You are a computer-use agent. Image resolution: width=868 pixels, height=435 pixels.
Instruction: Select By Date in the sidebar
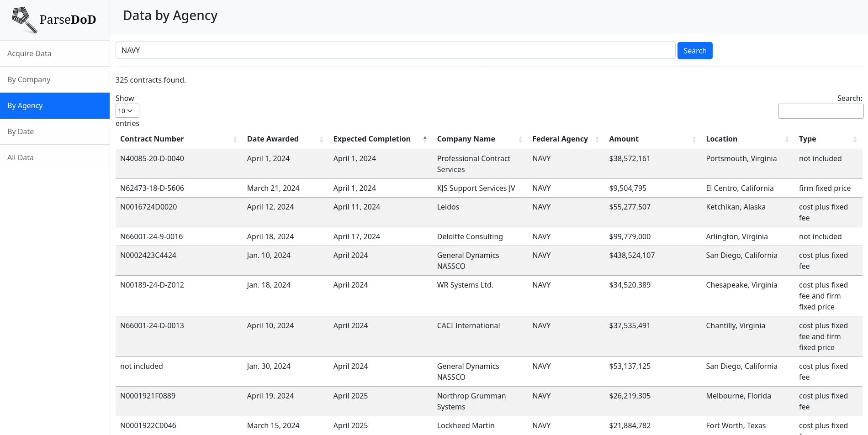(x=21, y=131)
